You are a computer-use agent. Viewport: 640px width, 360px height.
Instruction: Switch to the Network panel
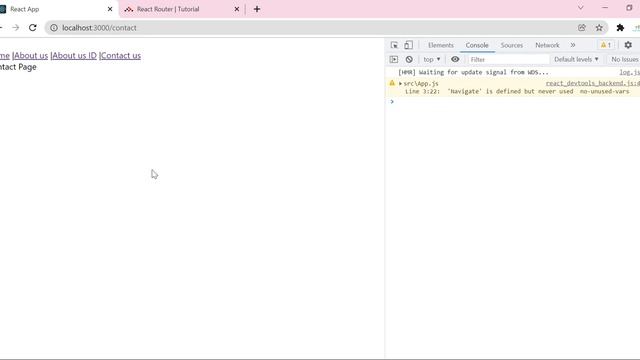(x=547, y=45)
